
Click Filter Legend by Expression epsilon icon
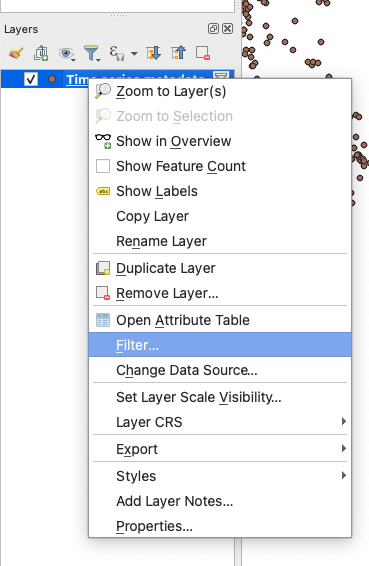click(x=117, y=53)
